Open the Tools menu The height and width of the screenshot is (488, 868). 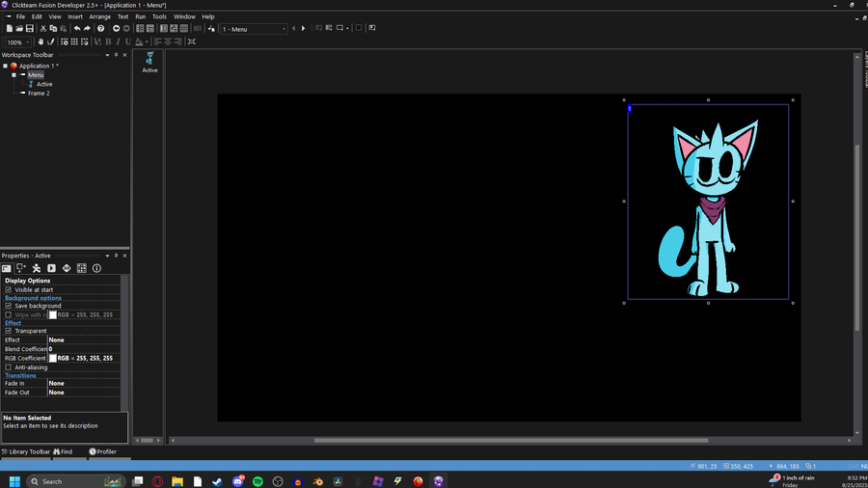tap(159, 16)
